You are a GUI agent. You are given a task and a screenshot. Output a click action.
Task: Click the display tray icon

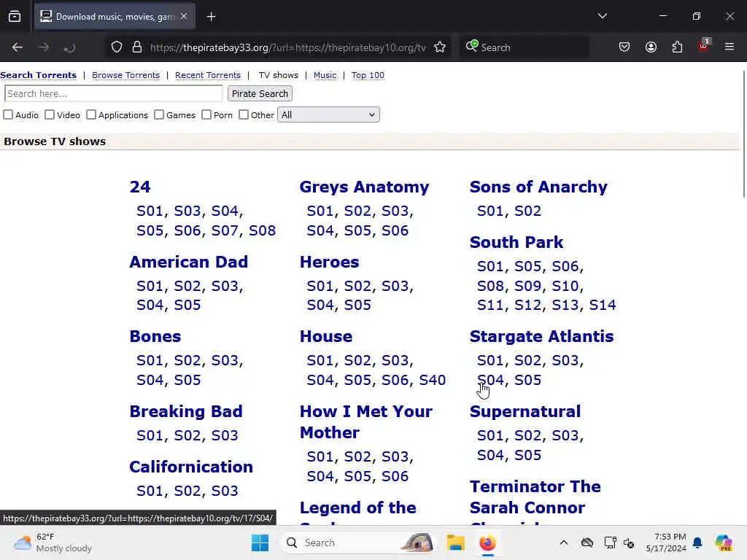point(610,542)
